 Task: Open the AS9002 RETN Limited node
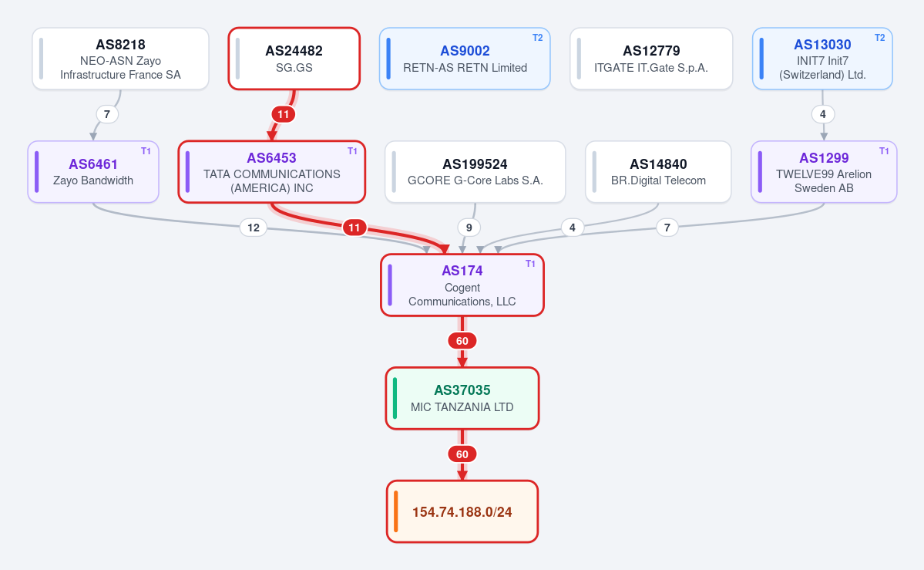pos(465,59)
